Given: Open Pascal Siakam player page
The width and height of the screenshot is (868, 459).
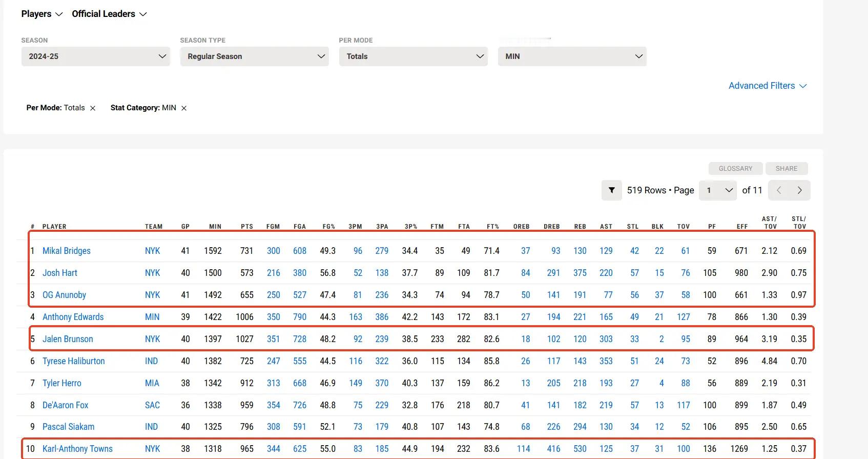Looking at the screenshot, I should (68, 427).
